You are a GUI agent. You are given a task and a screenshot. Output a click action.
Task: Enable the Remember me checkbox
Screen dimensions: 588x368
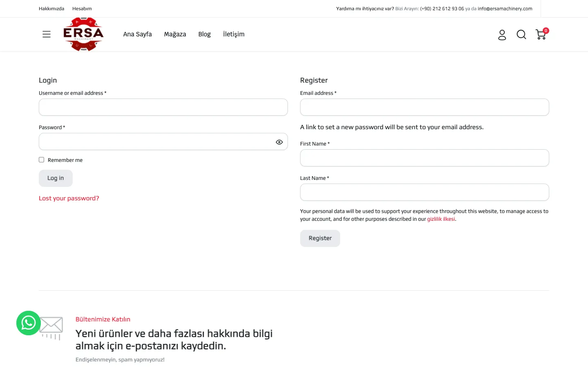pos(41,160)
